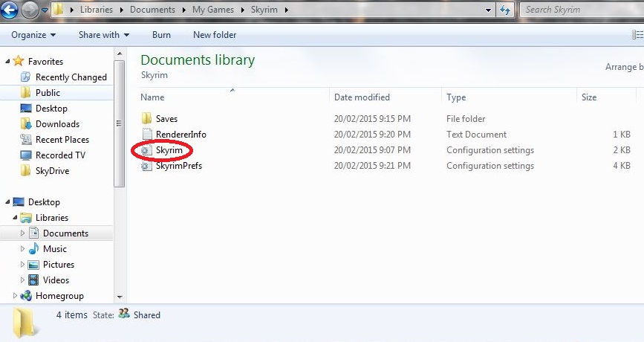Click the Videos film icon
Viewport: 644px width, 342px height.
[x=33, y=280]
